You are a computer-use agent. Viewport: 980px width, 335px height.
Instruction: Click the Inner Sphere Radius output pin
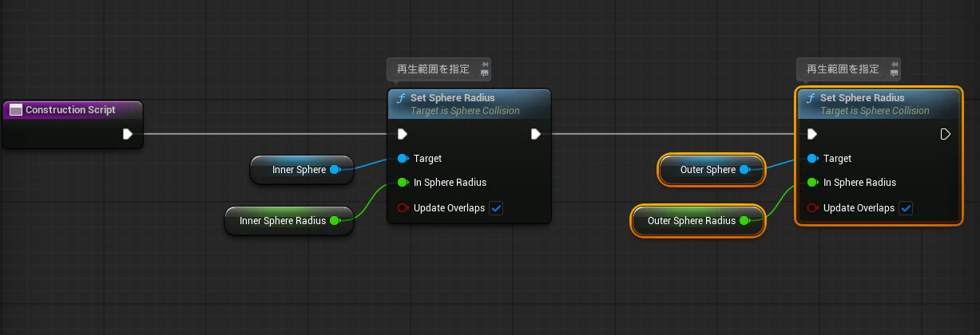335,221
